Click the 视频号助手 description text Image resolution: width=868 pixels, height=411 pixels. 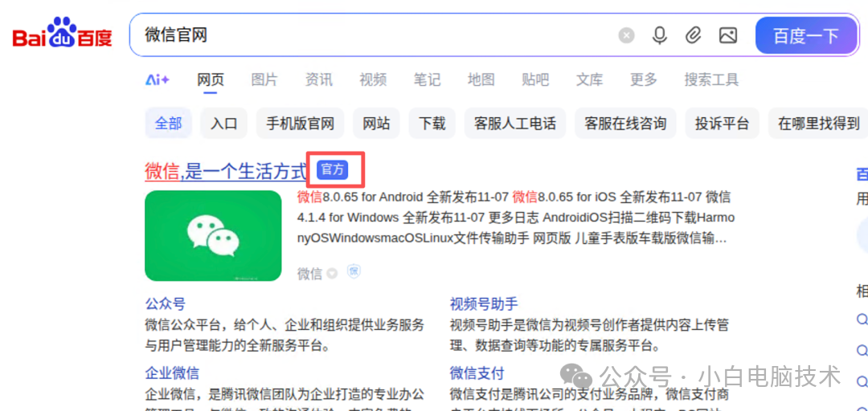pyautogui.click(x=590, y=336)
